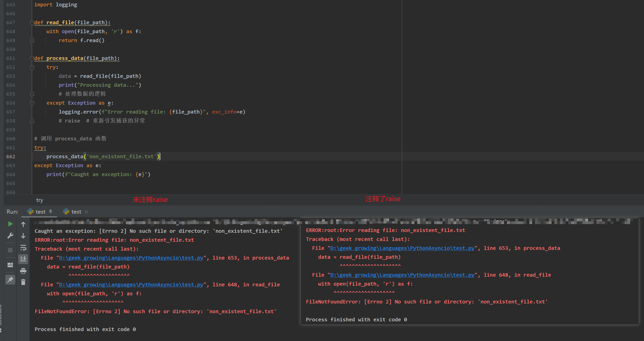The height and width of the screenshot is (341, 644).
Task: Open test.py link at line 653 in left console
Action: coord(131,258)
